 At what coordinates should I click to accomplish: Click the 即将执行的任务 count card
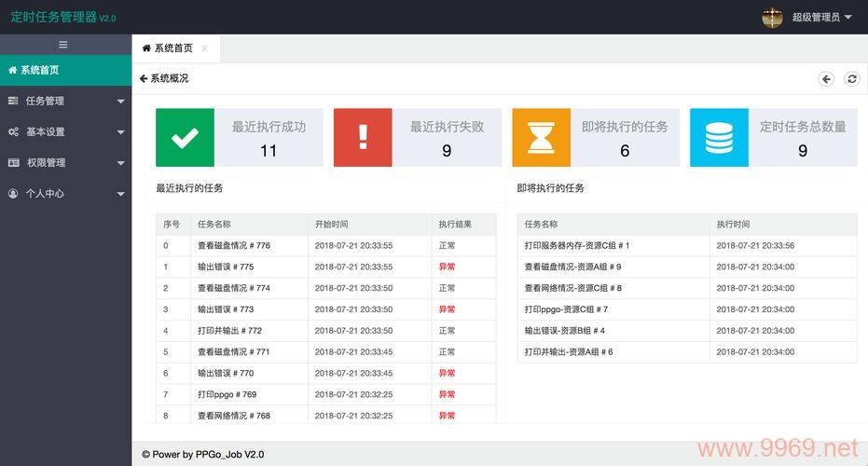(x=596, y=137)
